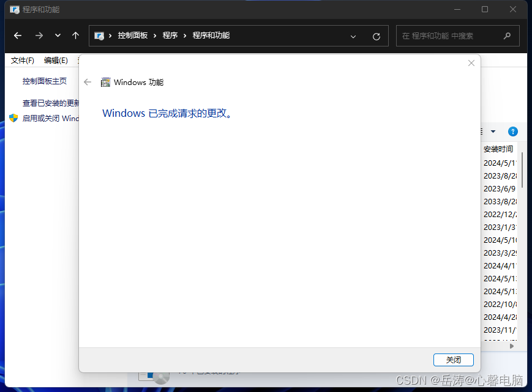The height and width of the screenshot is (392, 532).
Task: Select the row dated 2023/11/
Action: coord(500,330)
